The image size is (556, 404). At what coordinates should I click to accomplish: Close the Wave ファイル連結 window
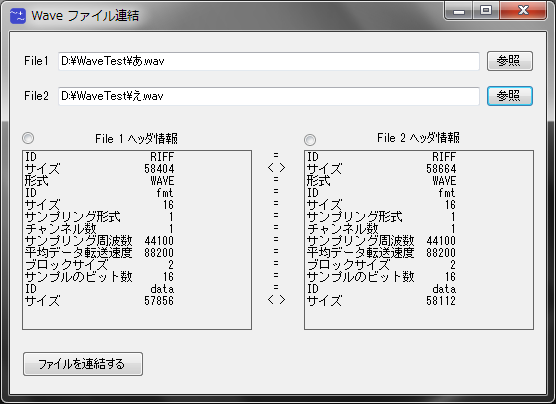523,11
